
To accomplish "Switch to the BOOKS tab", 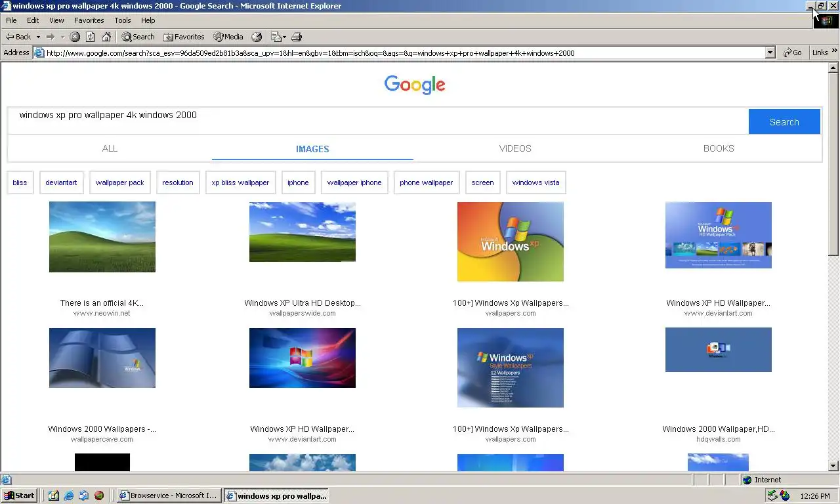I will click(719, 148).
